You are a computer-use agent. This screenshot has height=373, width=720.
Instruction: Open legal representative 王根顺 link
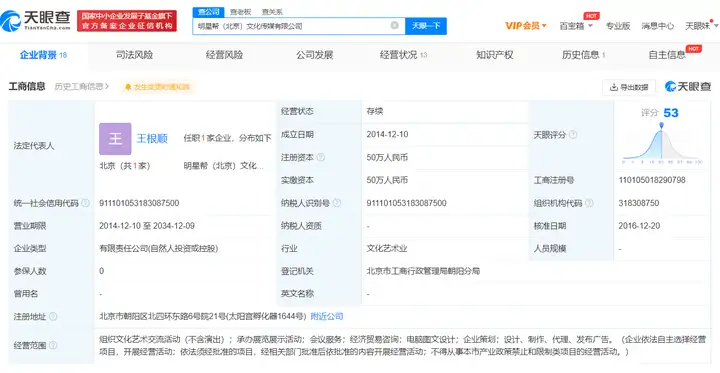point(152,138)
